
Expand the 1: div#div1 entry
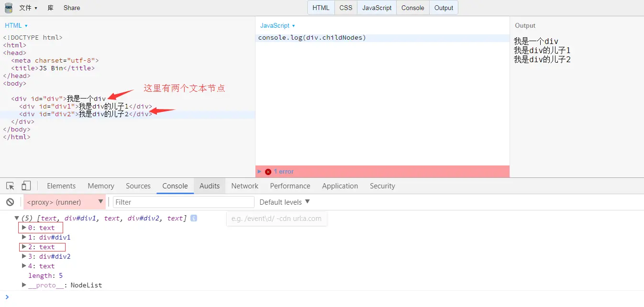[24, 237]
